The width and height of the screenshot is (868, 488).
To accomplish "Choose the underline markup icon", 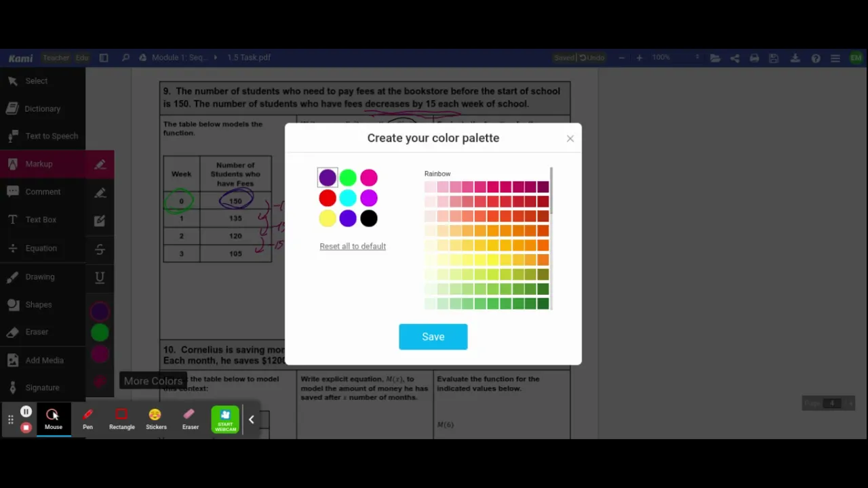I will (x=100, y=277).
